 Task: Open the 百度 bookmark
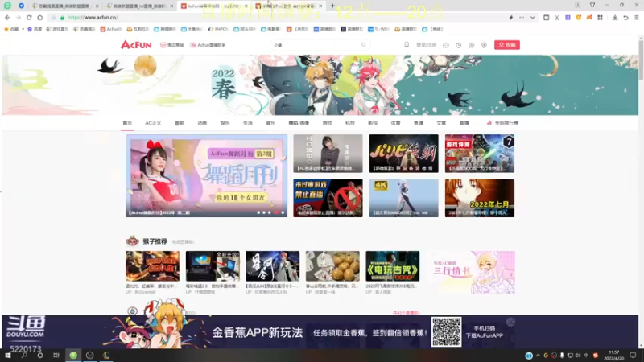pos(35,29)
